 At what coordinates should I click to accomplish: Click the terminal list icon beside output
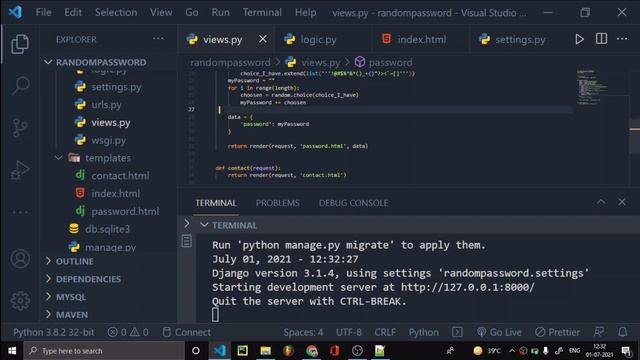pyautogui.click(x=187, y=241)
